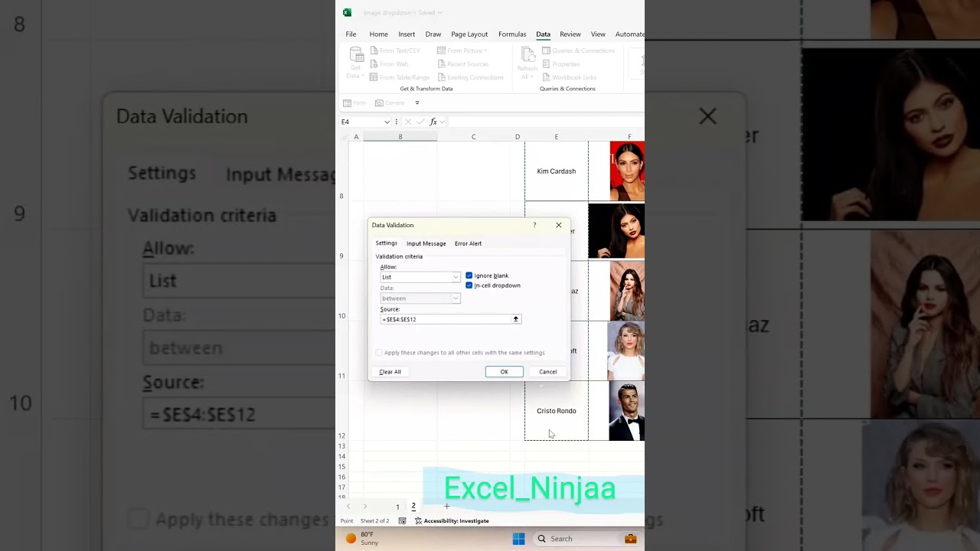The image size is (980, 551).
Task: Click the From Text/CSV icon
Action: tap(374, 51)
